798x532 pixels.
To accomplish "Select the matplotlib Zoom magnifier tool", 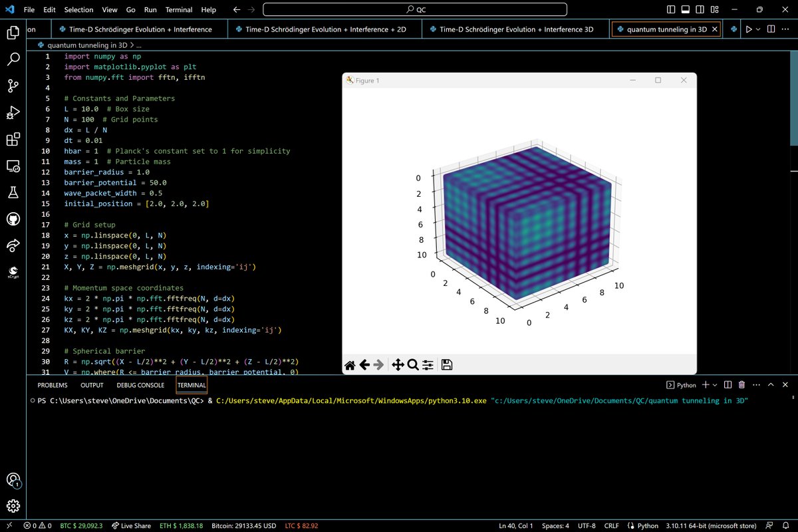I will 412,364.
